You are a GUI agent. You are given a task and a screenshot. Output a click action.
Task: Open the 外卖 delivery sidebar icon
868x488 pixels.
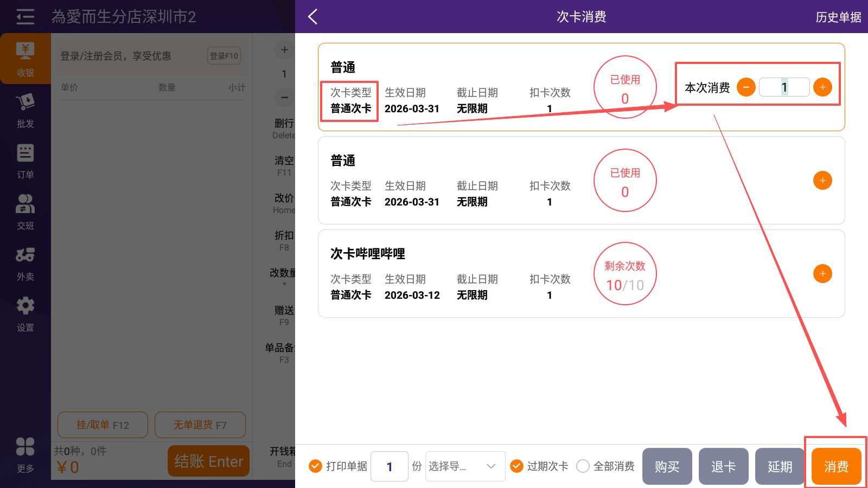pyautogui.click(x=25, y=263)
